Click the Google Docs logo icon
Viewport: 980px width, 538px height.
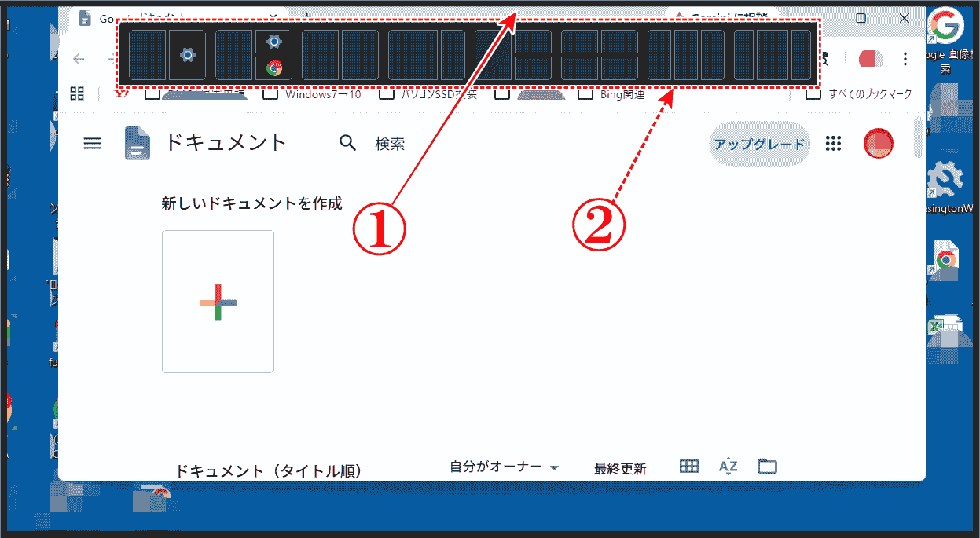pyautogui.click(x=138, y=143)
